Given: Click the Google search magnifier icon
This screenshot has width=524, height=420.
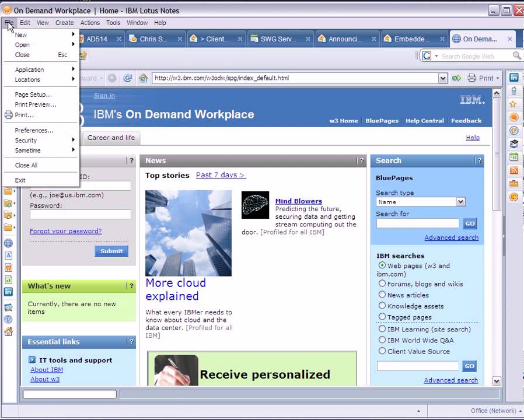Looking at the screenshot, I should 516,56.
